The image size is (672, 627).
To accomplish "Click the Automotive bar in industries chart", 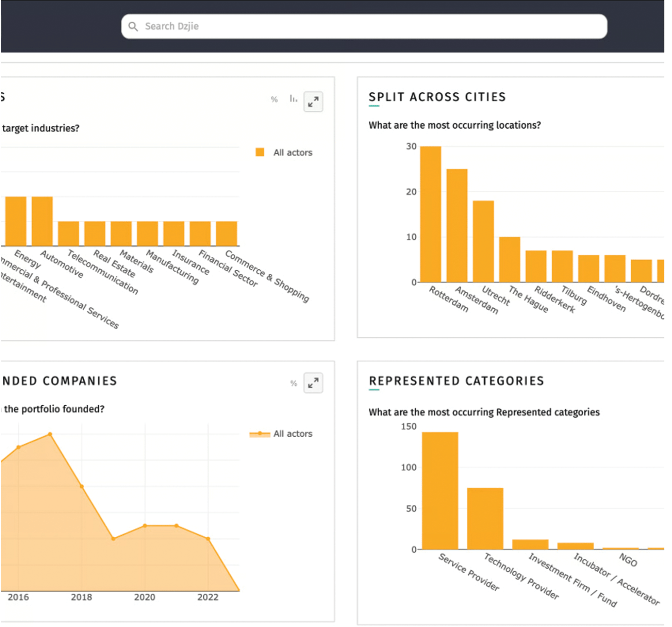I will click(42, 221).
